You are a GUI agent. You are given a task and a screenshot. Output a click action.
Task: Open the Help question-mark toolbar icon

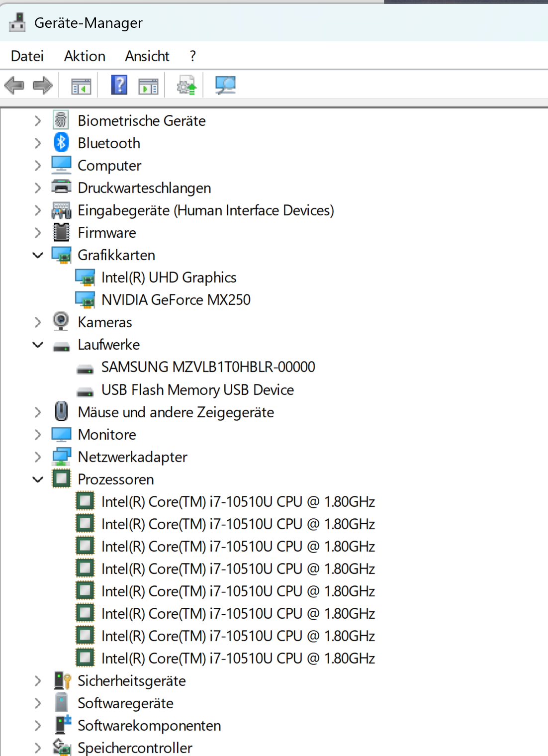(x=119, y=85)
